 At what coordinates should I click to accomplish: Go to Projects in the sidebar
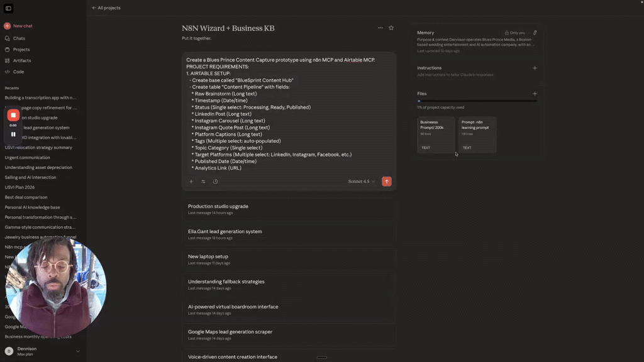click(21, 50)
